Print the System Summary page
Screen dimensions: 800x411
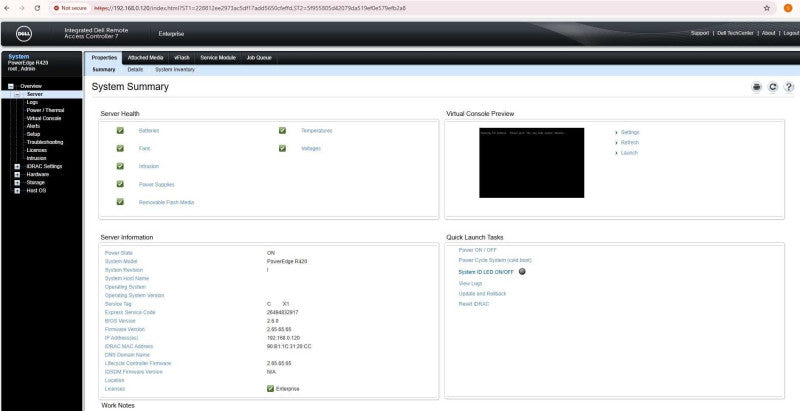tap(756, 87)
